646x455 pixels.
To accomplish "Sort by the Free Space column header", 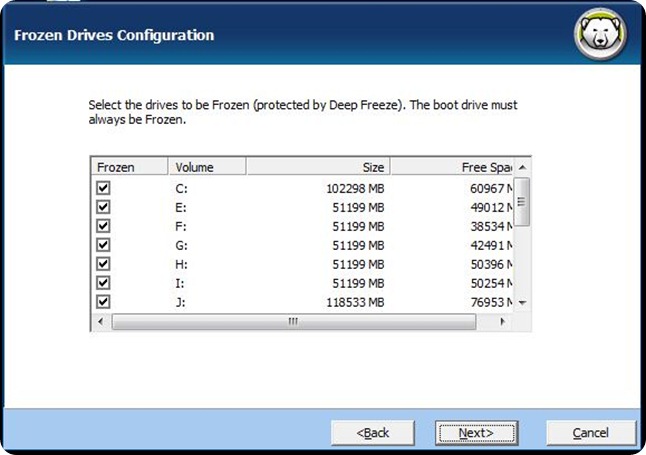I will (x=452, y=167).
